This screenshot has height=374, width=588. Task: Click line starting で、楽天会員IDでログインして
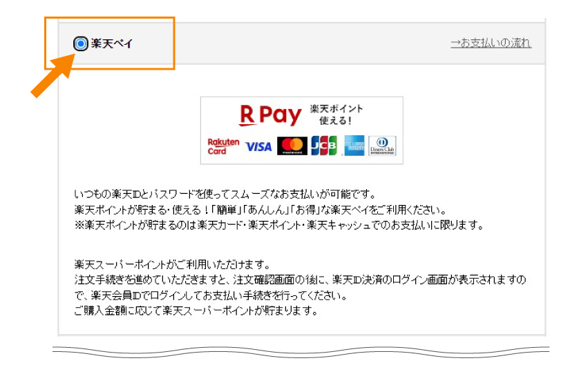pos(211,295)
